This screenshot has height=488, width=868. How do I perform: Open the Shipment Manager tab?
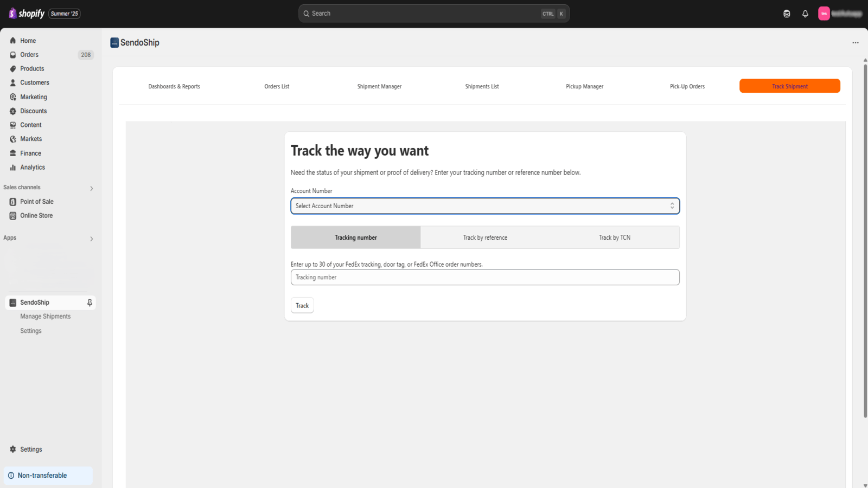click(x=379, y=87)
